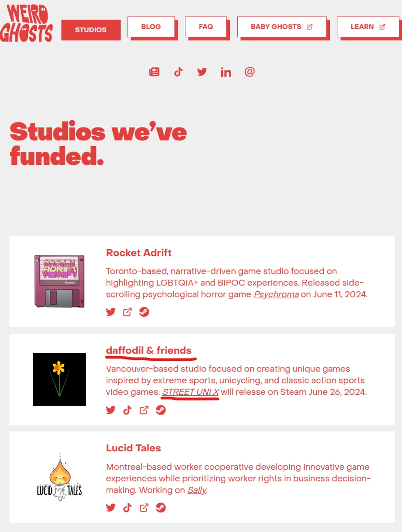This screenshot has width=402, height=532.
Task: Open the Baby Ghosts external link
Action: [x=281, y=27]
